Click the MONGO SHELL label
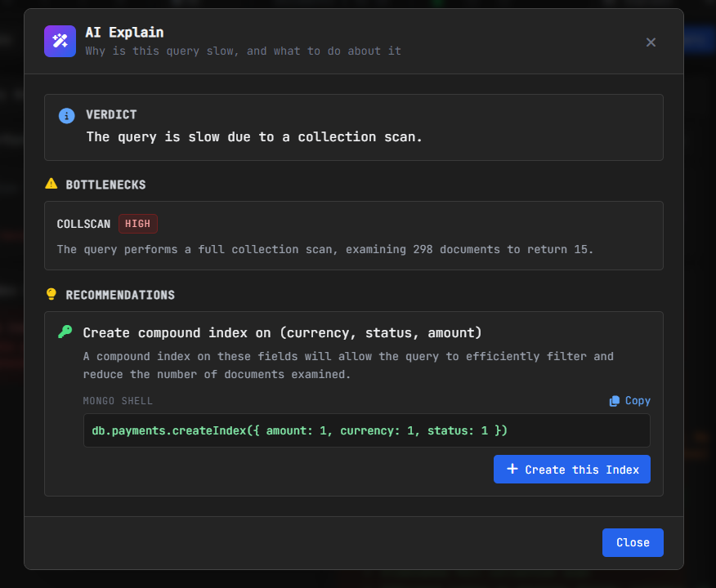This screenshot has height=588, width=716. [x=118, y=400]
